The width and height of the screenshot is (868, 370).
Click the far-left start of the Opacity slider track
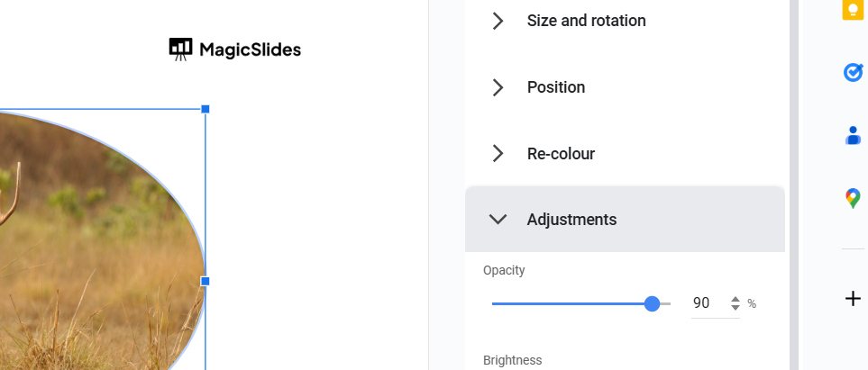[x=494, y=303]
